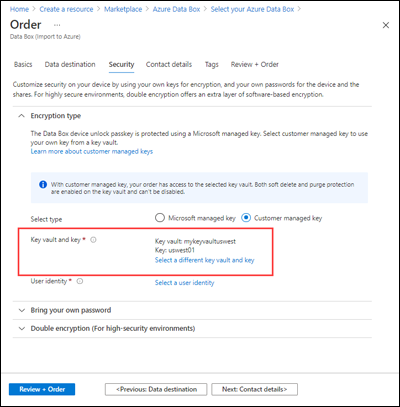Open Learn more about customer managed keys
The image size is (400, 407).
92,151
